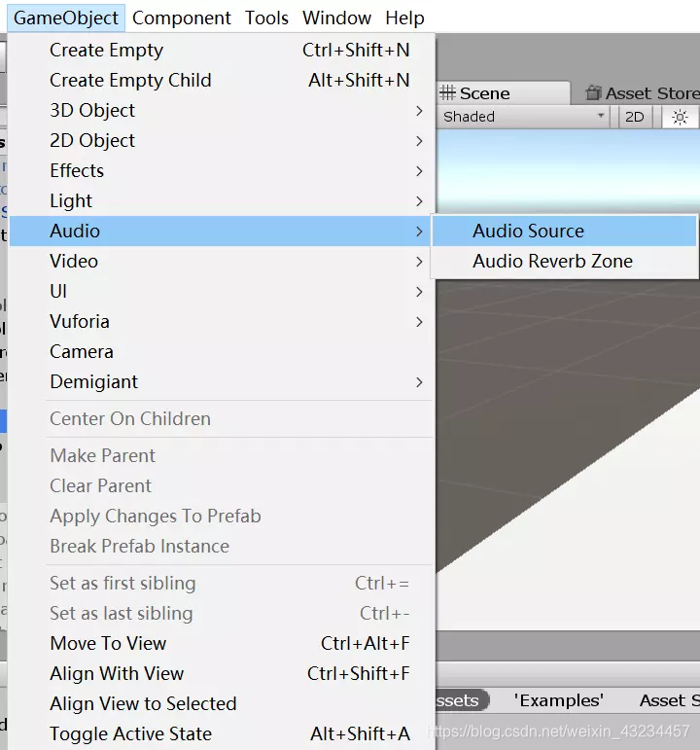Open the Help menu

pos(404,18)
